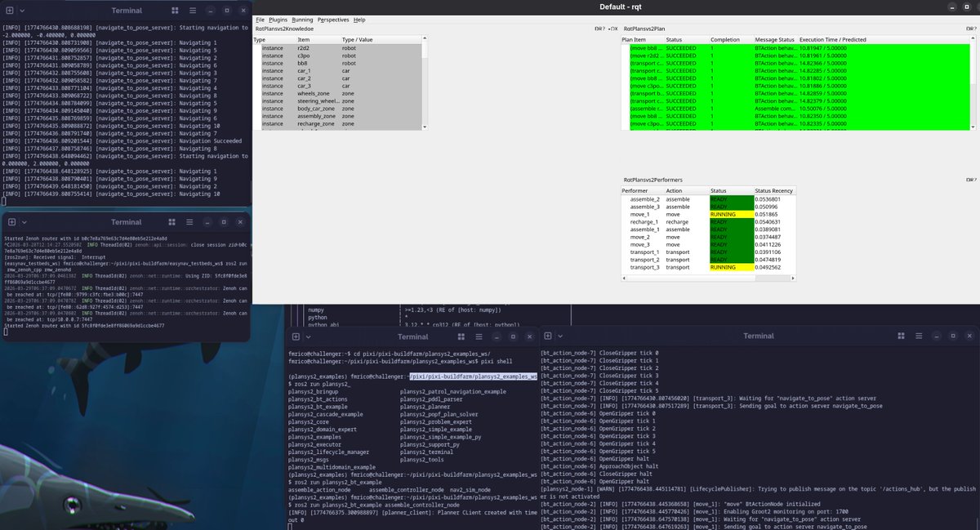Image resolution: width=980 pixels, height=530 pixels.
Task: Click READY status of transport_2
Action: pyautogui.click(x=731, y=260)
